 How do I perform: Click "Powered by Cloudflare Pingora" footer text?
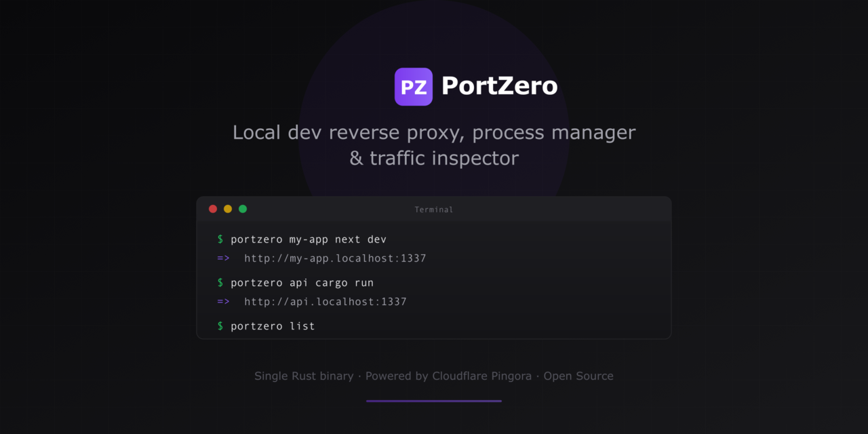click(448, 376)
